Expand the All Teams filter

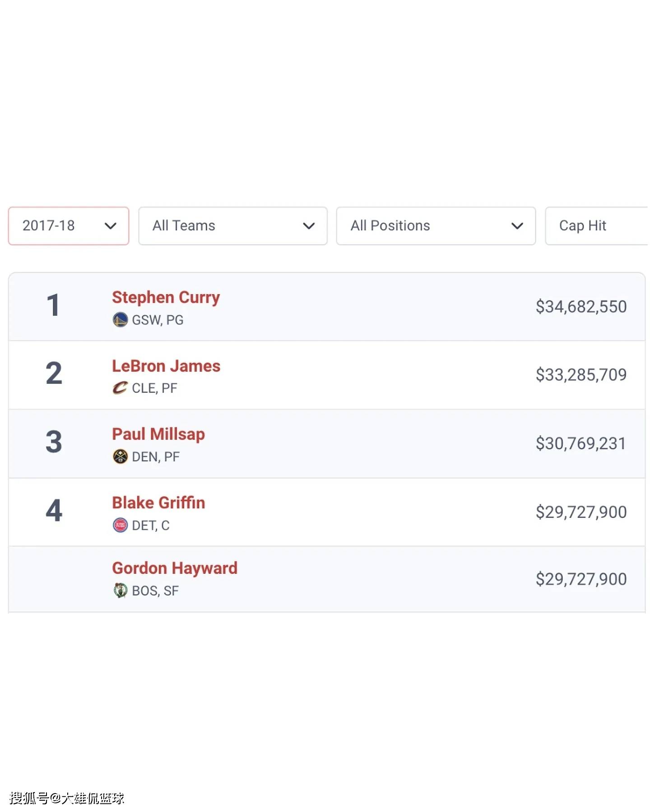(233, 226)
